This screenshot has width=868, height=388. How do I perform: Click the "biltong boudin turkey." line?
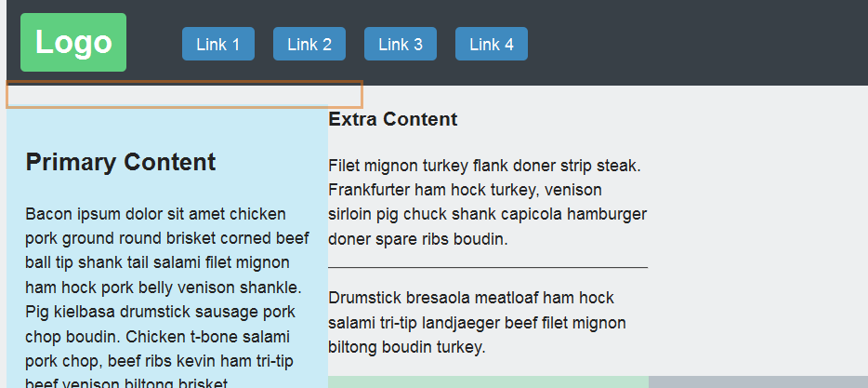click(407, 347)
